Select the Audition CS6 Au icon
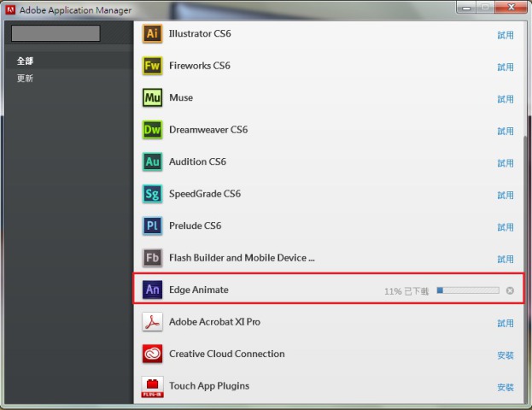The image size is (532, 410). pyautogui.click(x=152, y=162)
